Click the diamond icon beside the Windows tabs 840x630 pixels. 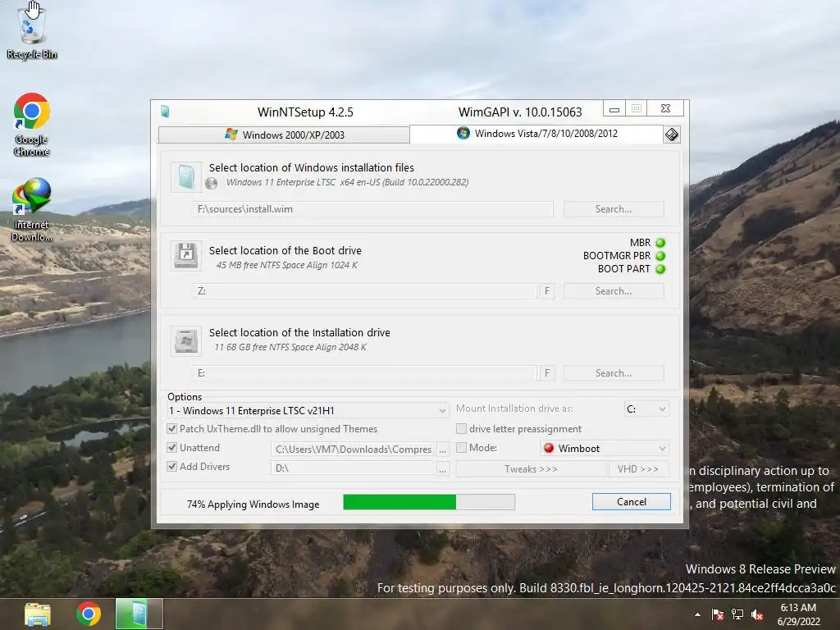click(x=671, y=135)
